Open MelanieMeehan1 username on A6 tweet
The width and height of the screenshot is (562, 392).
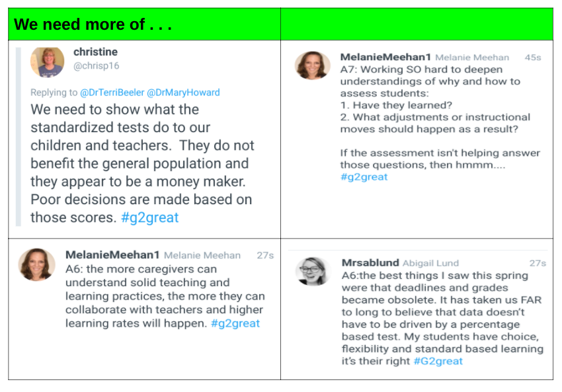tap(112, 255)
